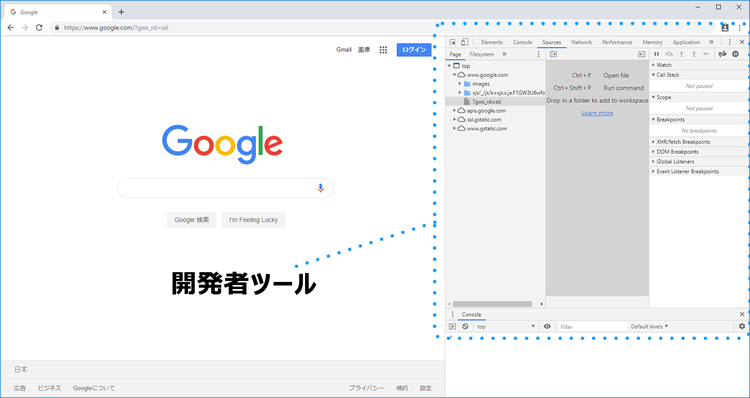
Task: Show more navigator tabs chevron
Action: pos(504,54)
